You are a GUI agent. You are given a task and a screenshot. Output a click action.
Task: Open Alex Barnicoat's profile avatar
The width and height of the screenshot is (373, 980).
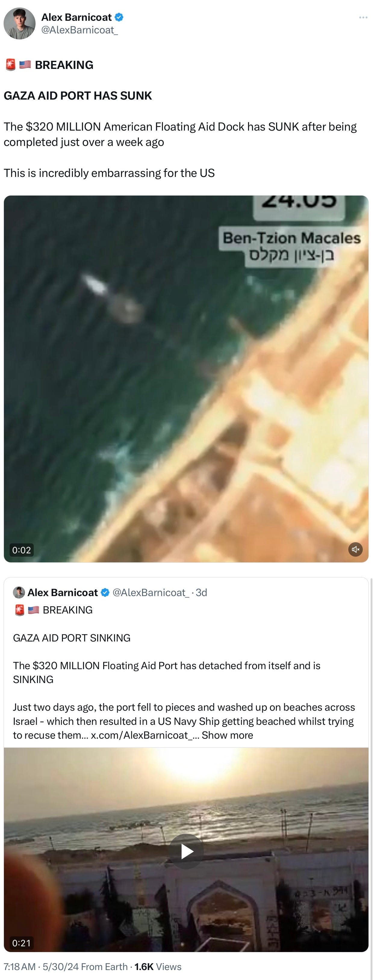[19, 23]
